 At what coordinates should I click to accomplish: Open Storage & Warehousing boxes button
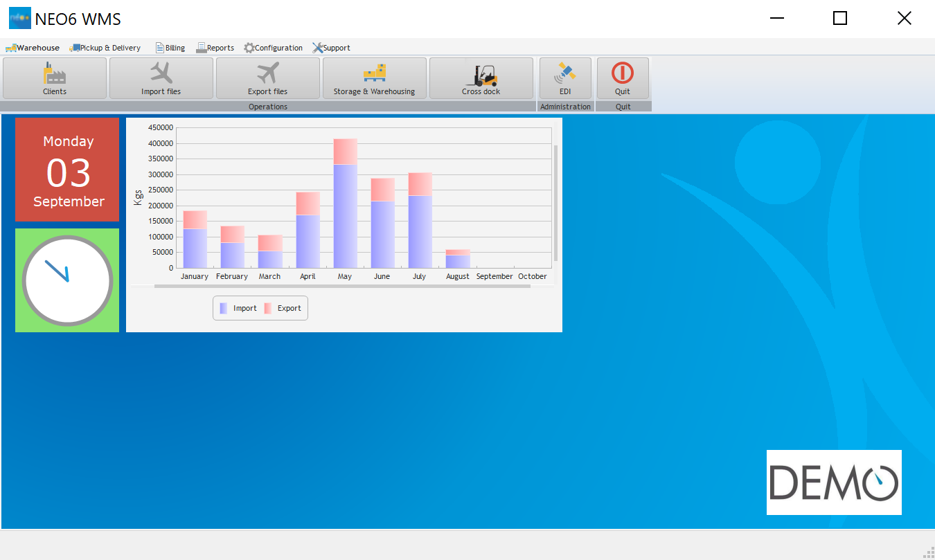pyautogui.click(x=375, y=78)
